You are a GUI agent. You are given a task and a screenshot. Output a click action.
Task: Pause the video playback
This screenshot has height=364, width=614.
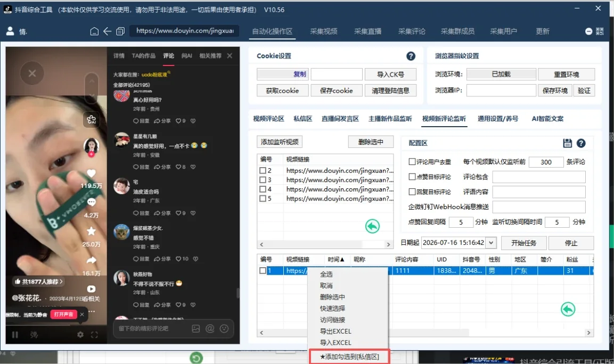point(15,335)
